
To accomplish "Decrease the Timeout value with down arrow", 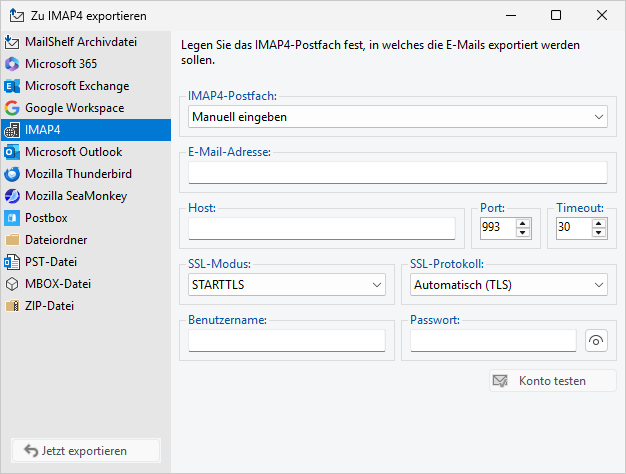I will pyautogui.click(x=598, y=233).
